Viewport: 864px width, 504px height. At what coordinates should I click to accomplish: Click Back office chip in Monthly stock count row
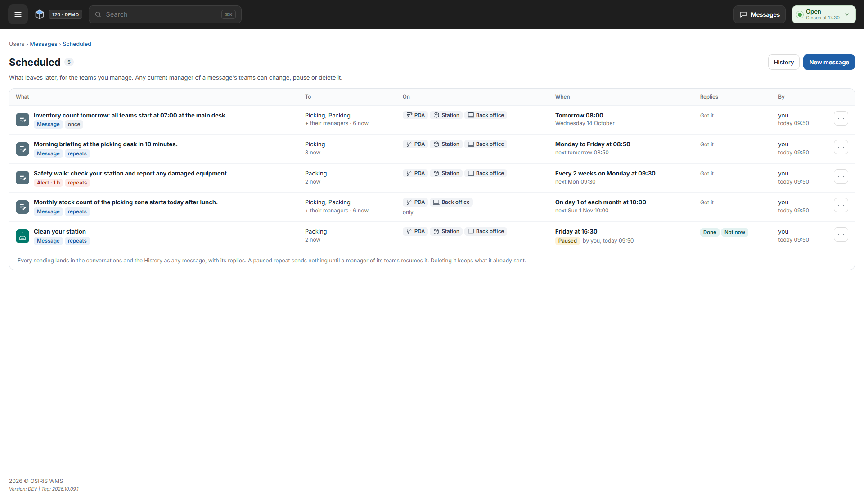pyautogui.click(x=451, y=202)
